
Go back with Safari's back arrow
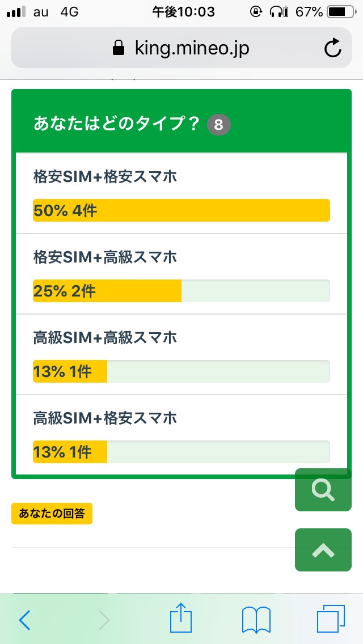(25, 620)
